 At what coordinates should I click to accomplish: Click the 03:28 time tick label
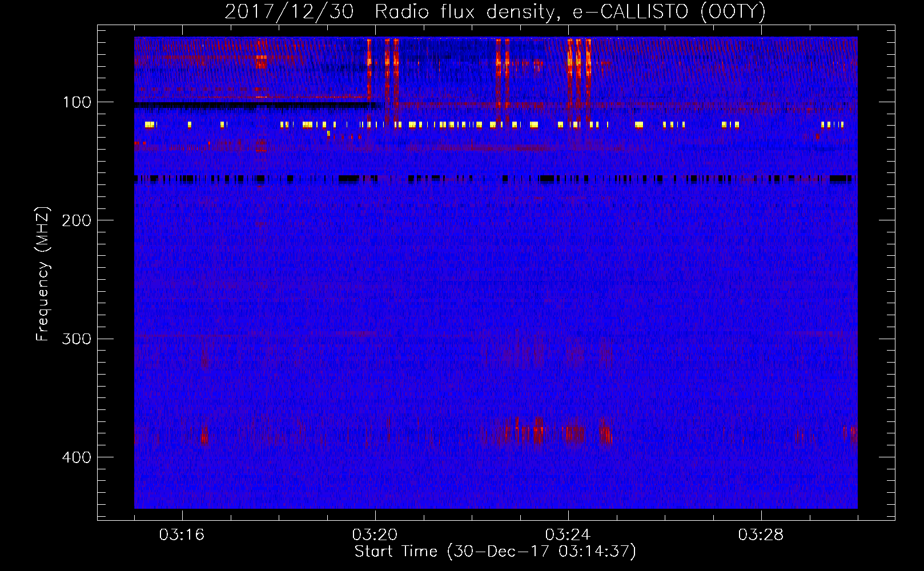(x=761, y=535)
